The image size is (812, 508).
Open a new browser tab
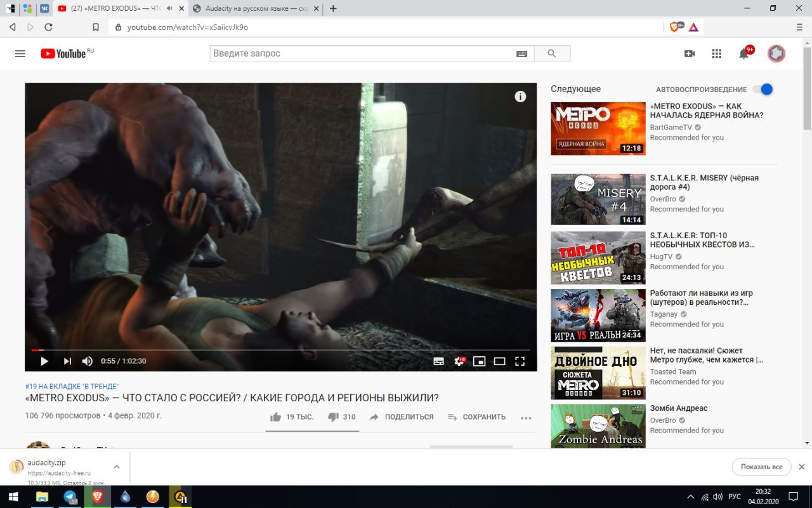[x=333, y=9]
